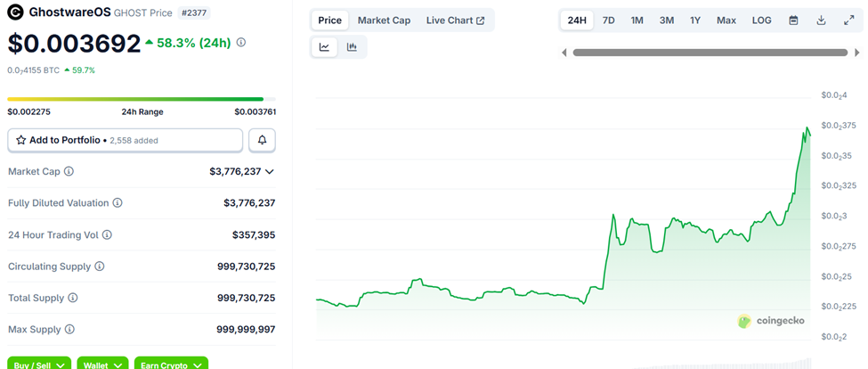The image size is (868, 369).
Task: Select the 1M time range
Action: click(637, 20)
